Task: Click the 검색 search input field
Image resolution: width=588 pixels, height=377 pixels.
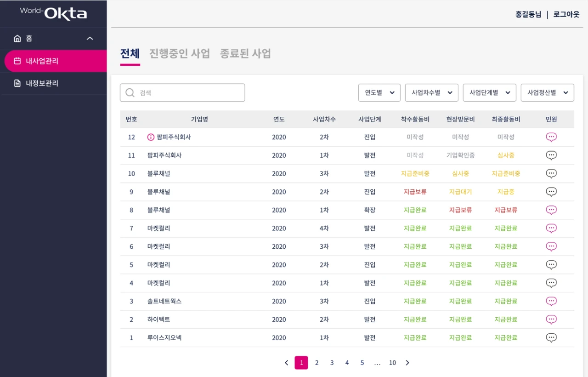Action: (188, 93)
